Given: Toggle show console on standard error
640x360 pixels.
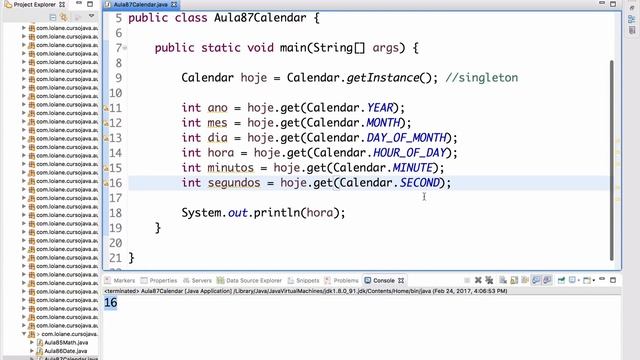Looking at the screenshot, I should coord(547,280).
